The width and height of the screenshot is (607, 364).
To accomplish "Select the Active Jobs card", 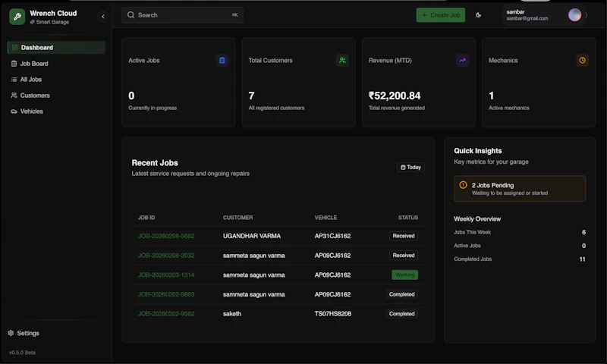I will point(178,83).
